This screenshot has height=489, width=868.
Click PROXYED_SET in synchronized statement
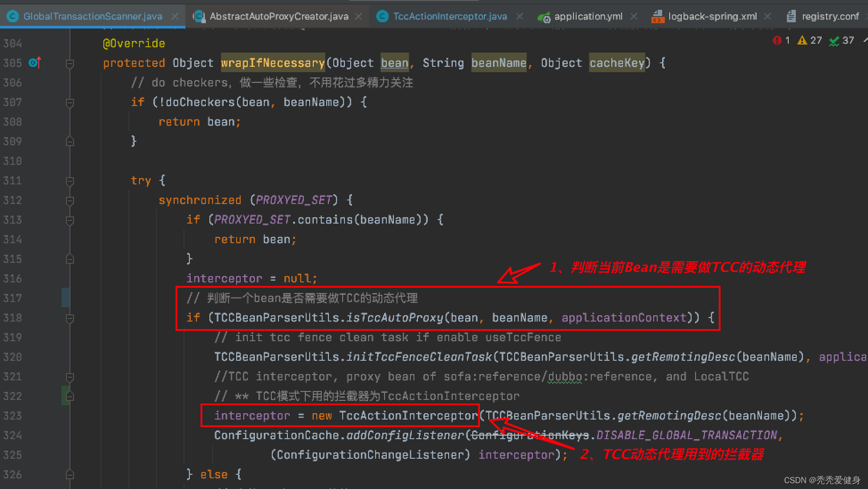[294, 200]
